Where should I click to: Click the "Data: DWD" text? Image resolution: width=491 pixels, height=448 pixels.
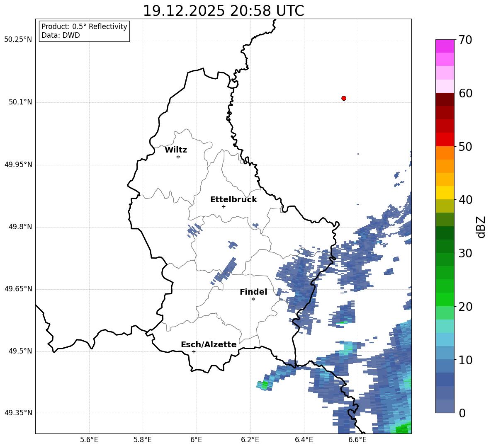point(61,35)
